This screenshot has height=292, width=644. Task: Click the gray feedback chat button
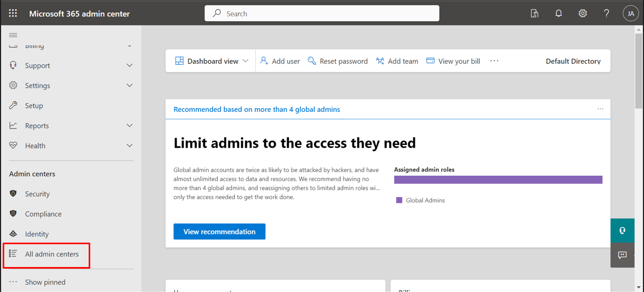622,255
